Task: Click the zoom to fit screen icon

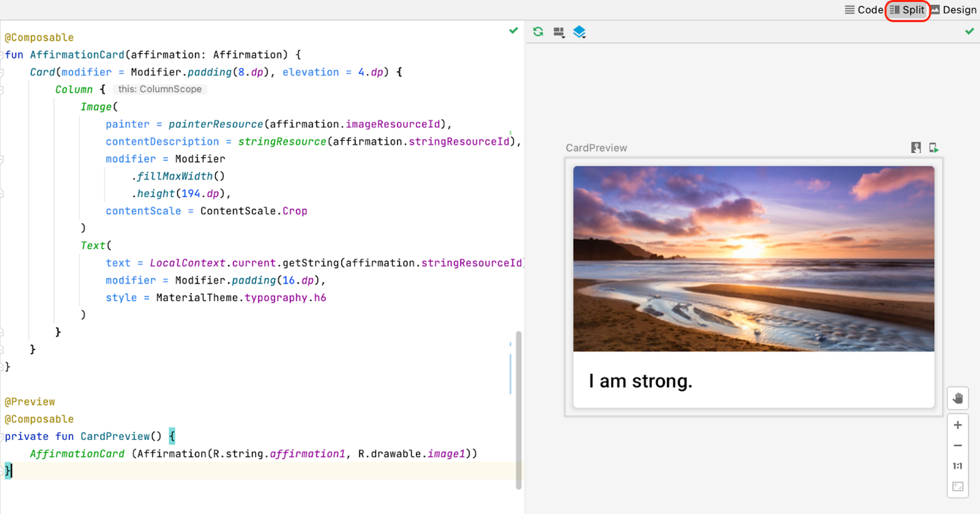Action: [x=958, y=487]
